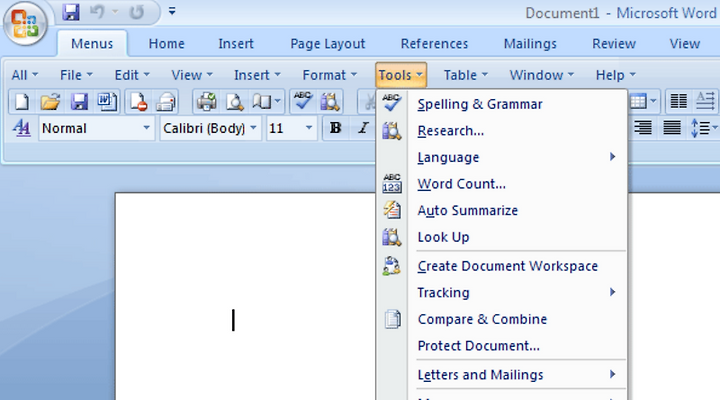Open Research from the toolbar icon
The image size is (720, 400).
click(330, 101)
